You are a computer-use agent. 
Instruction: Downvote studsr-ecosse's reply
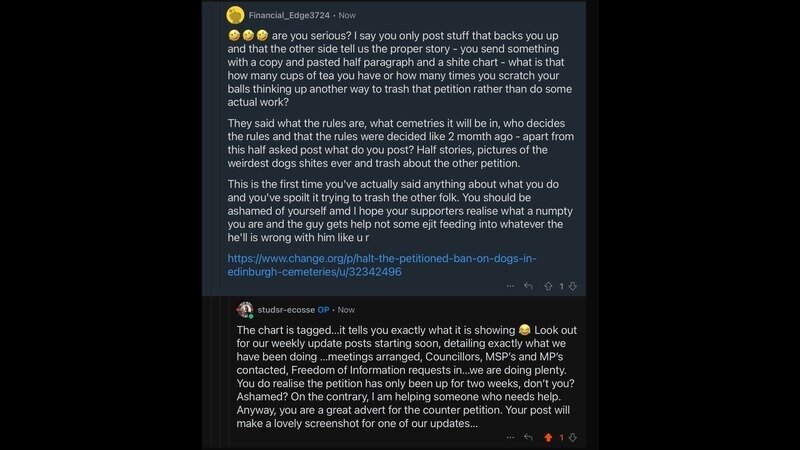(572, 437)
